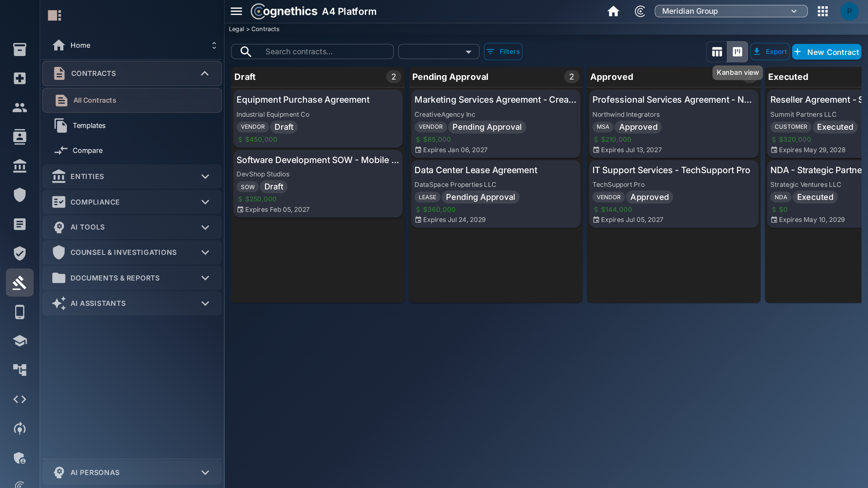Viewport: 868px width, 488px height.
Task: Open Software Development SOW card
Action: pos(318,184)
